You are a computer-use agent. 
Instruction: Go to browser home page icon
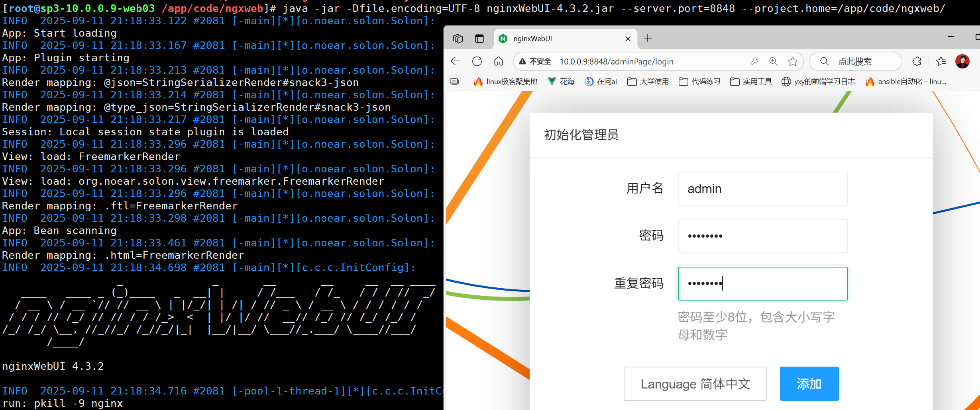[499, 61]
